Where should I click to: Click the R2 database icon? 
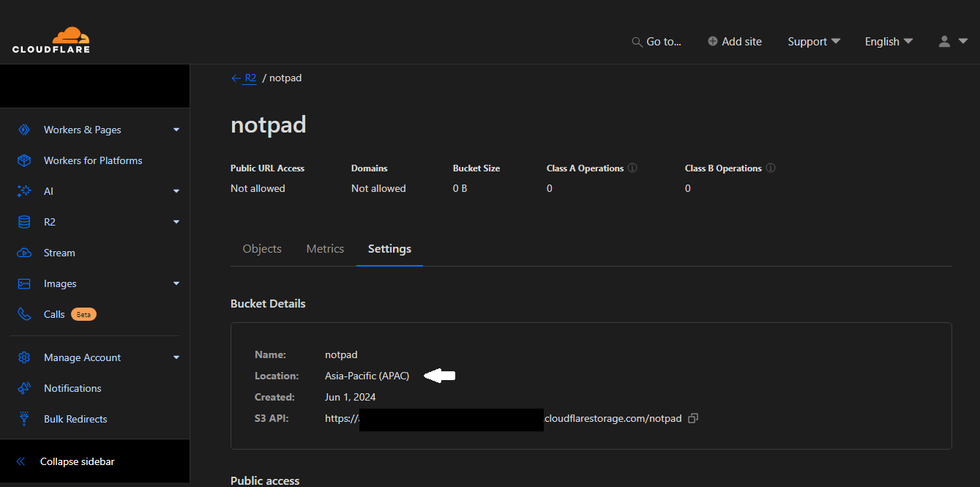[24, 222]
